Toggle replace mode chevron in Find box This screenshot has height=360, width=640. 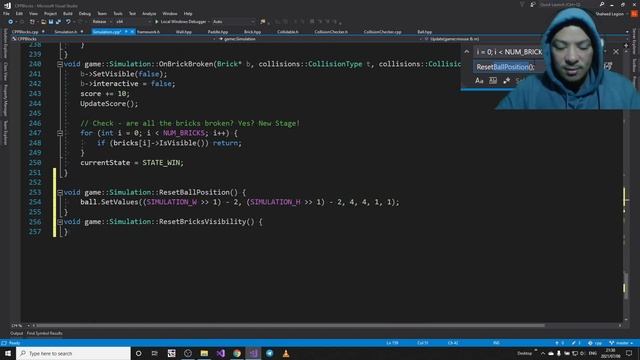pos(467,52)
